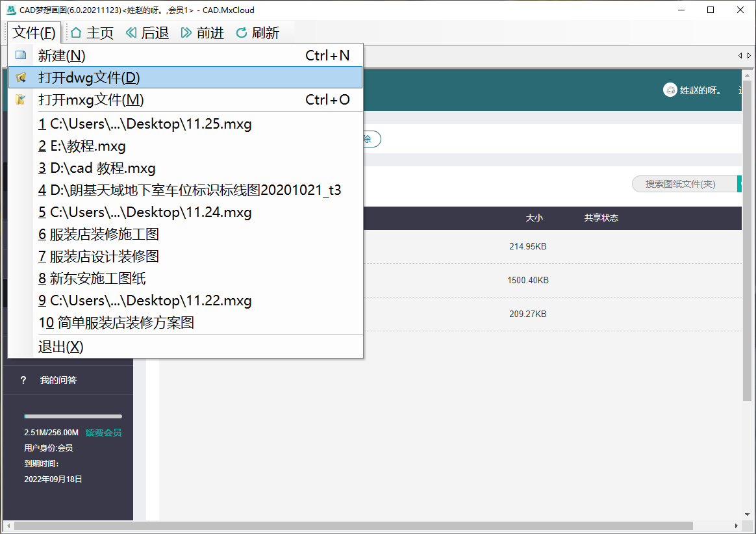Click the horizontal scrollbar thumb
The image size is (756, 534).
353,526
